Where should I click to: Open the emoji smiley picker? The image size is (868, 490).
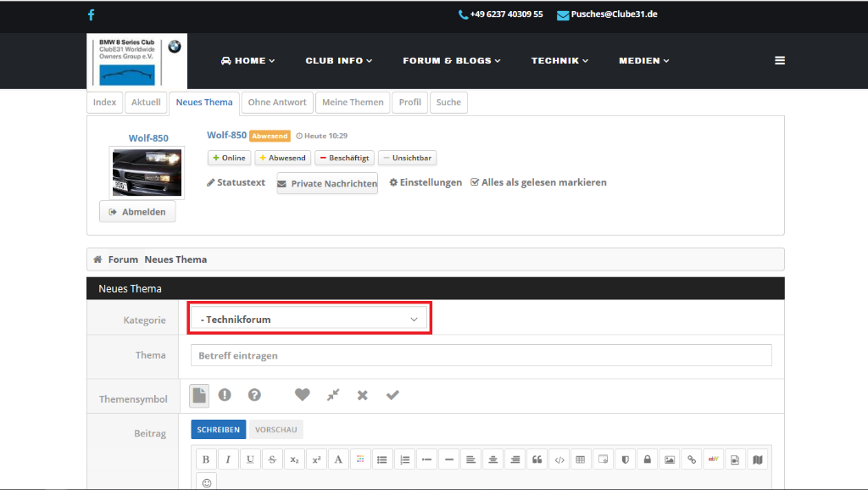[x=206, y=482]
